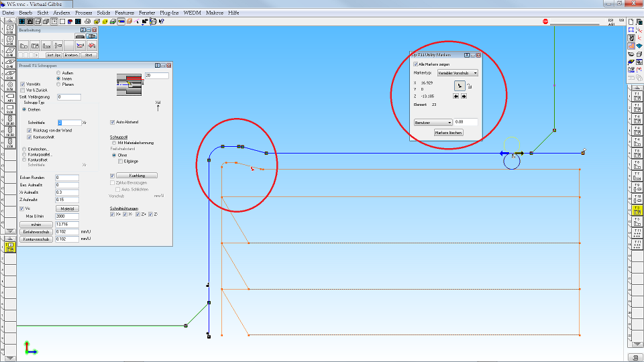Select the Planen radio button
Screen dimensions: 644x362
coord(58,84)
